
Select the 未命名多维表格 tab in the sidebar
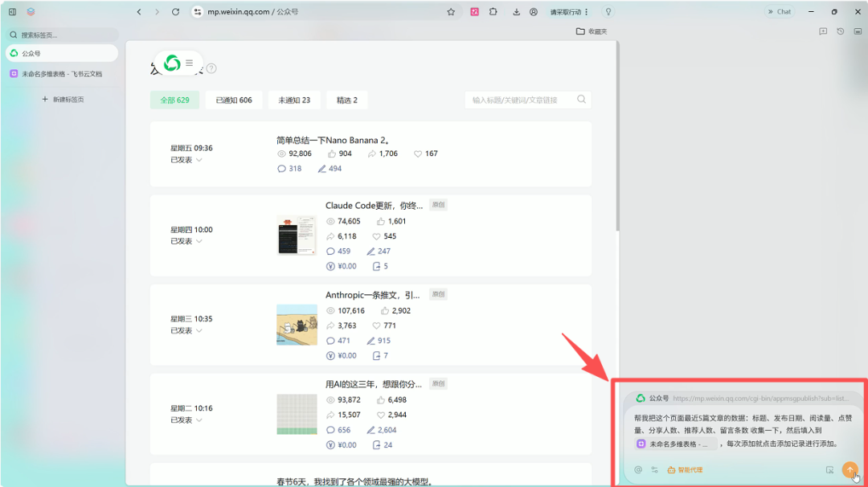click(61, 74)
